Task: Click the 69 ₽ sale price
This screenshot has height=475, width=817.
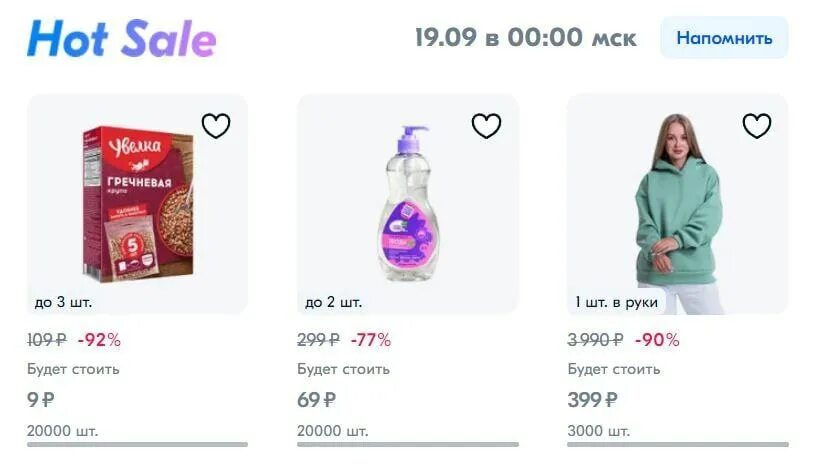Action: click(316, 400)
